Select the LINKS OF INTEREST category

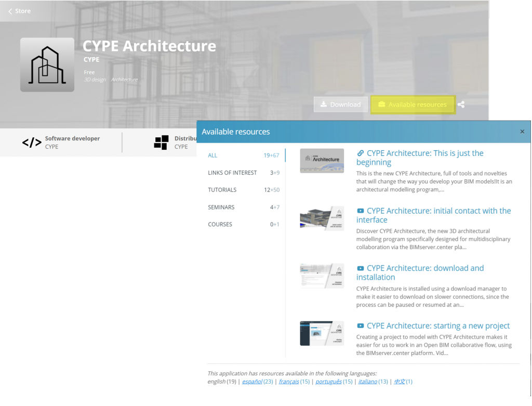(244, 173)
